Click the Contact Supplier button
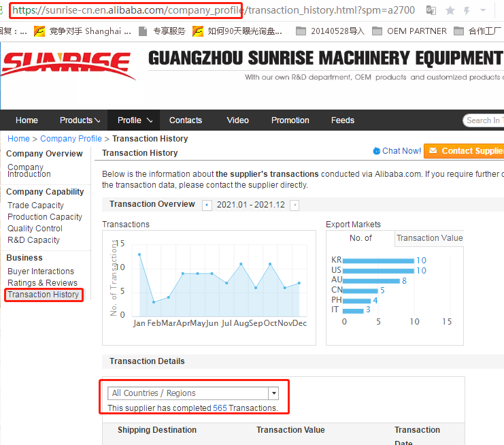 coord(464,151)
